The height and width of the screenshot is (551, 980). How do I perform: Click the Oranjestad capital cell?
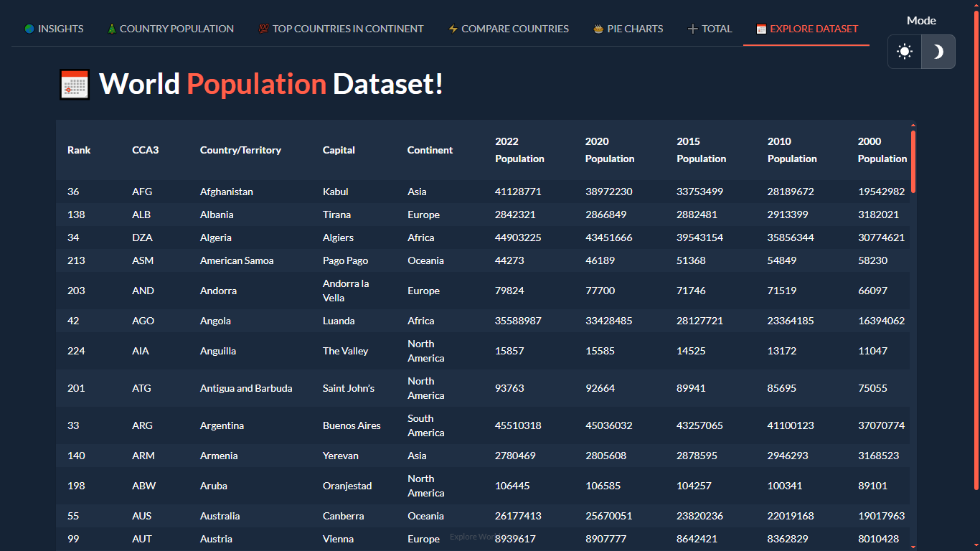pyautogui.click(x=347, y=486)
